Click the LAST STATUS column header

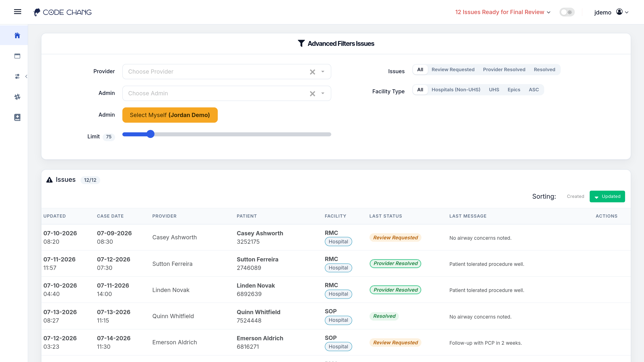(x=386, y=216)
